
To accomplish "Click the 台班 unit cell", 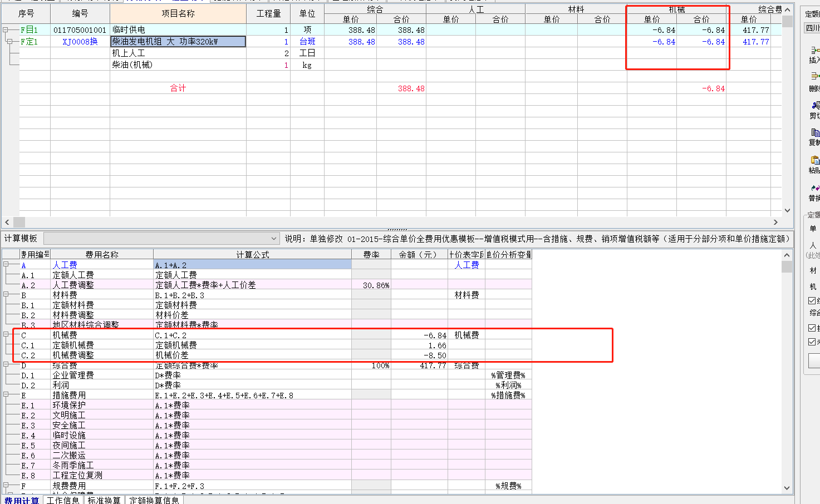I will point(307,42).
